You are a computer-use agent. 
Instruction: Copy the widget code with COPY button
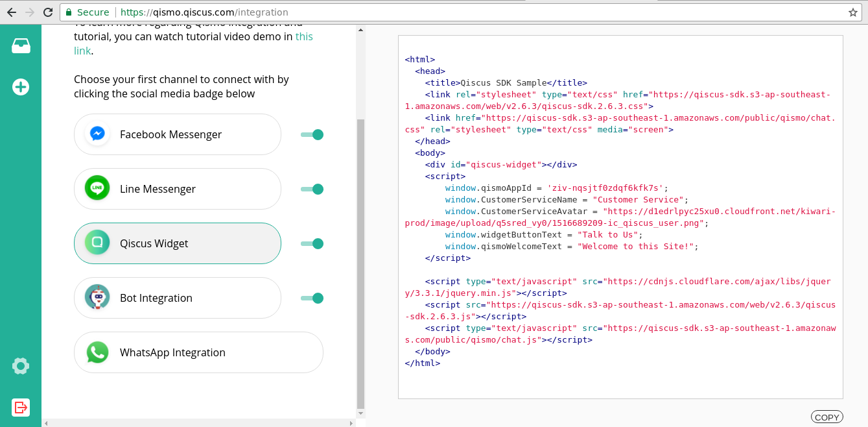point(827,417)
